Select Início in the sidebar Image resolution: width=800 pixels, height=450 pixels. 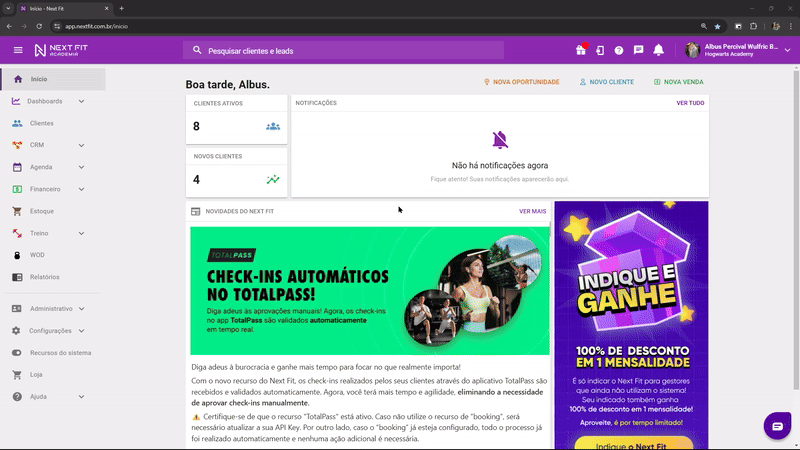(x=53, y=79)
